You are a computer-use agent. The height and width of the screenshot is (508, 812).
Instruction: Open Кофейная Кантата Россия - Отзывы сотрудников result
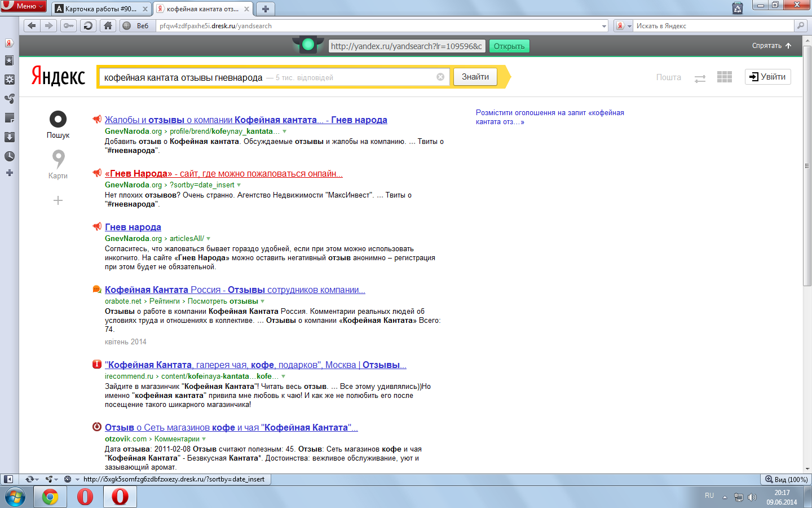(235, 290)
